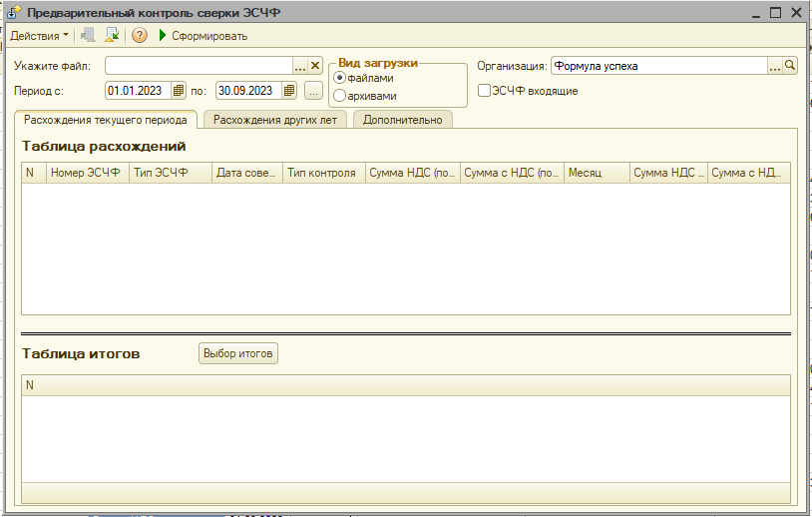Open organization selection via the ellipsis button
Screen dimensions: 812x517
tap(774, 66)
